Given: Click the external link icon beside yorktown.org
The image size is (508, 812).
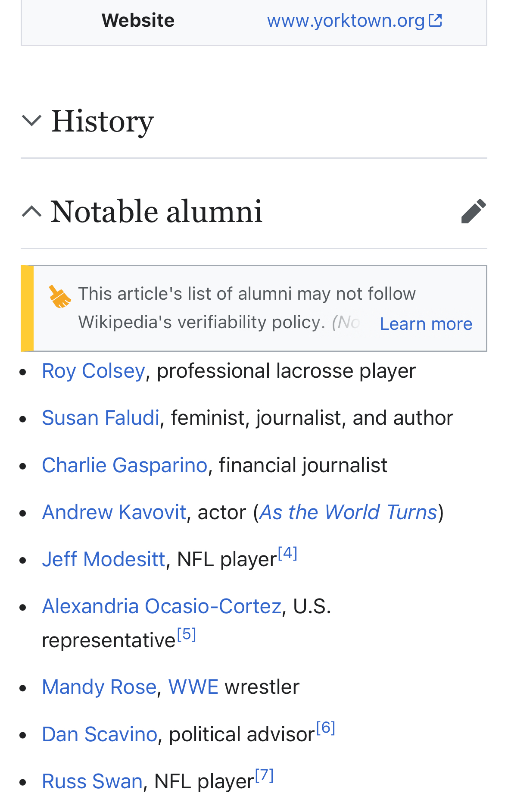Looking at the screenshot, I should pyautogui.click(x=436, y=20).
